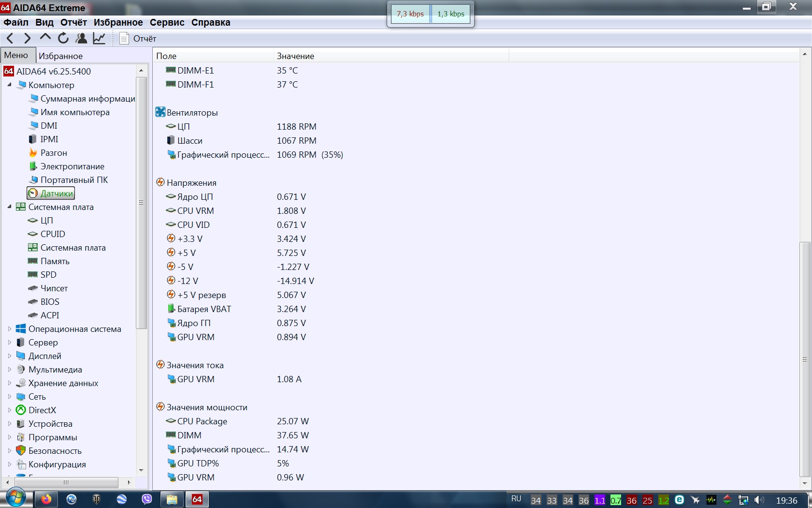Image resolution: width=812 pixels, height=508 pixels.
Task: Expand the Дисплей tree node
Action: (x=9, y=356)
